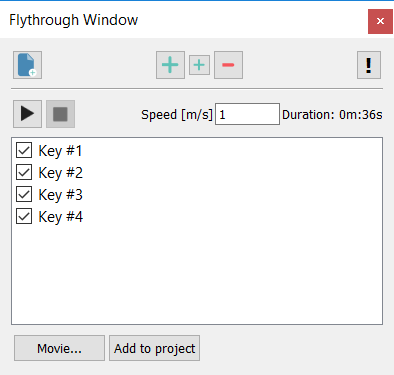
Task: Uncheck the Key #1 checkbox
Action: 24,150
